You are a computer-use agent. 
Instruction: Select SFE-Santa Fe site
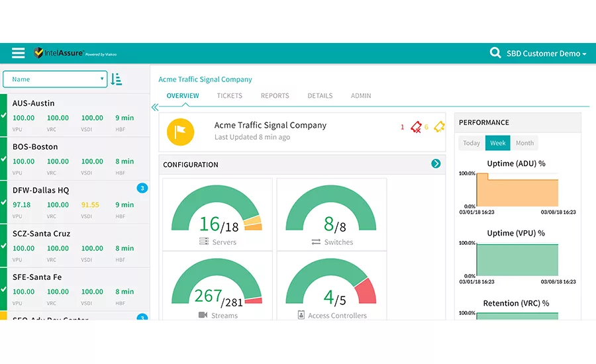75,289
